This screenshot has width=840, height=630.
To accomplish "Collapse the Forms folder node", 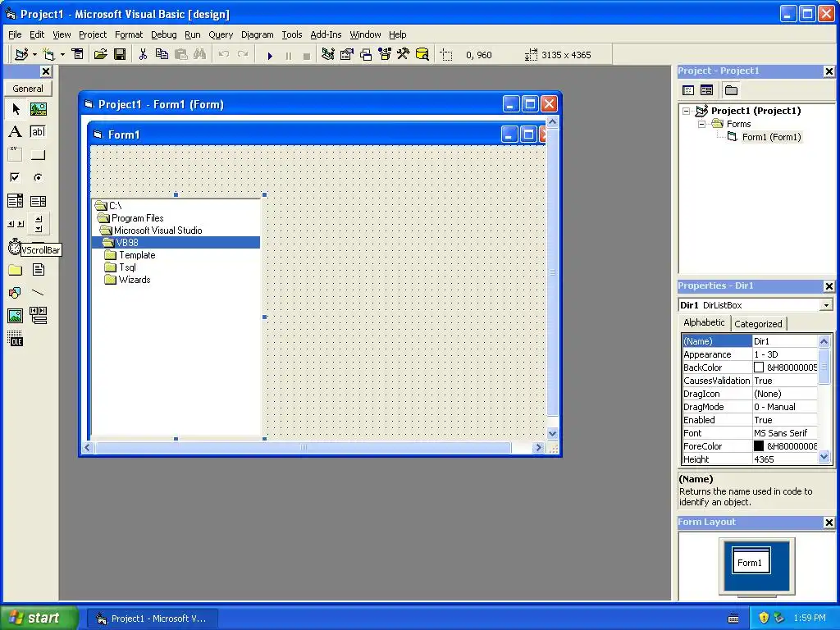I will (x=701, y=124).
